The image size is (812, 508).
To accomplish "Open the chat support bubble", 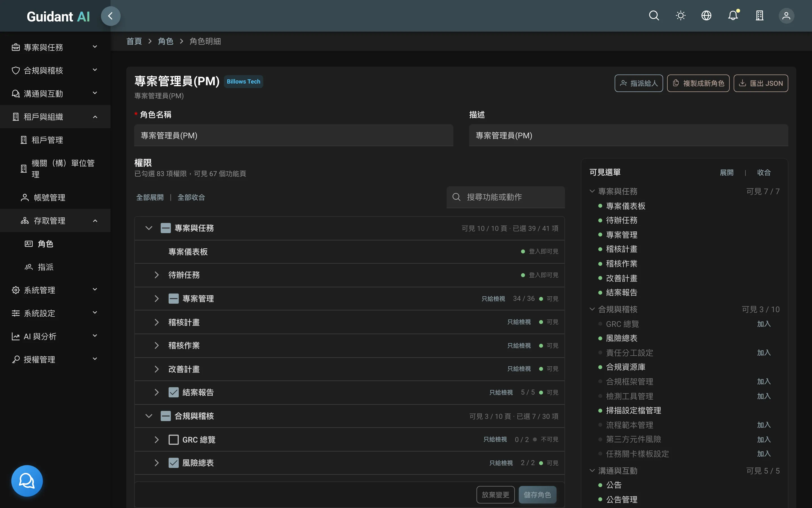I will pos(27,481).
